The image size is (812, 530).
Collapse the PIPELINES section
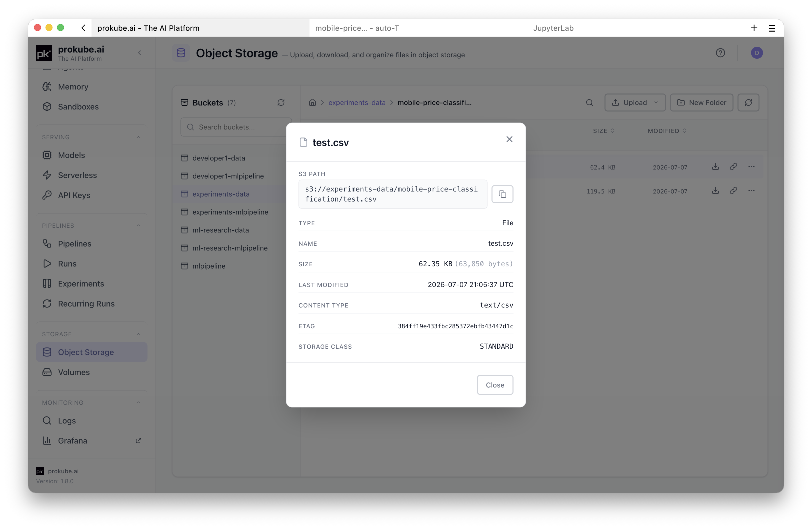click(x=138, y=225)
